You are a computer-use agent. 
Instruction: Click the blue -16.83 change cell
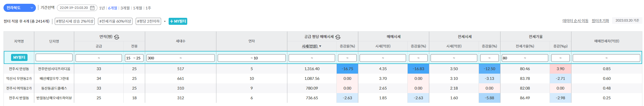[x=418, y=69]
